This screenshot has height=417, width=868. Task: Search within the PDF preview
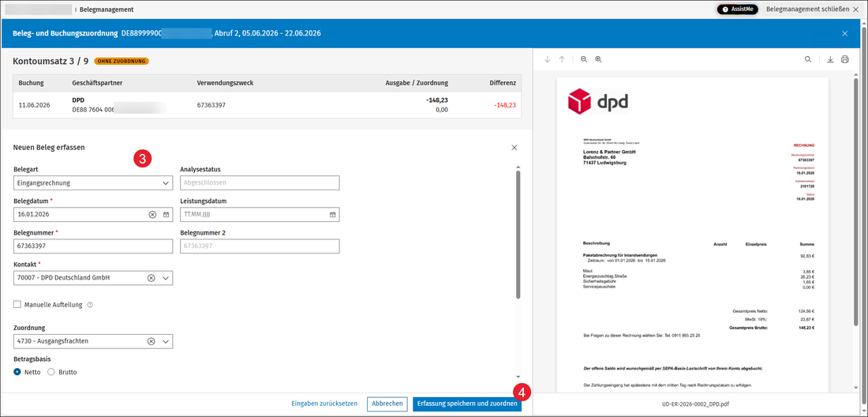808,59
